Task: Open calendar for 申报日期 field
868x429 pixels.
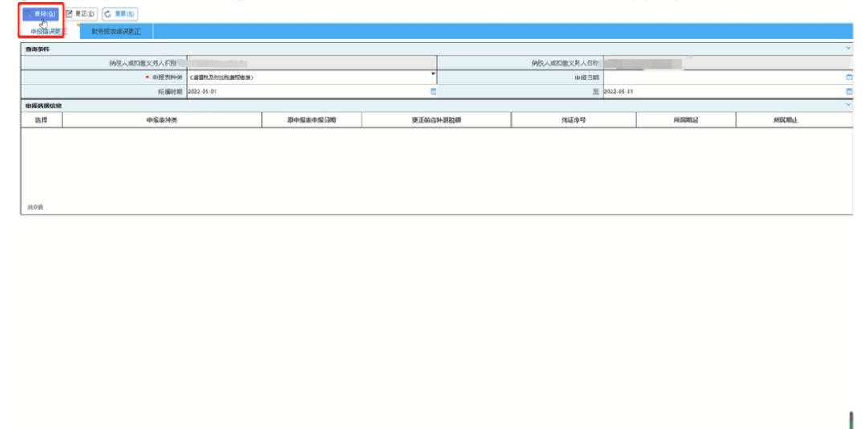Action: pos(849,77)
